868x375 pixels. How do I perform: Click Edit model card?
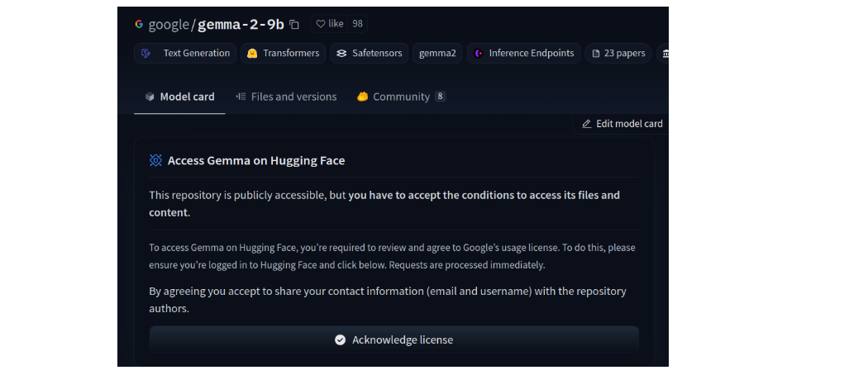pos(622,124)
